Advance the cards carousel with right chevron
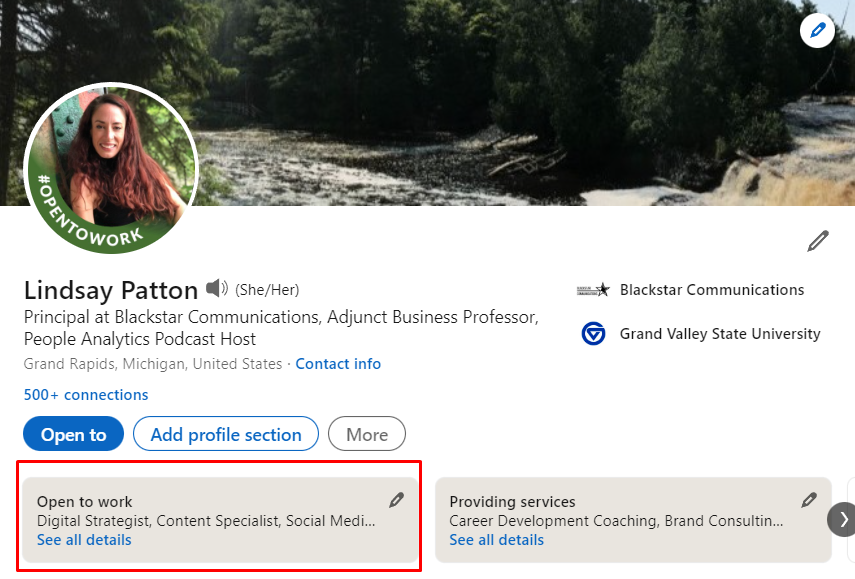The width and height of the screenshot is (855, 579). tap(843, 520)
